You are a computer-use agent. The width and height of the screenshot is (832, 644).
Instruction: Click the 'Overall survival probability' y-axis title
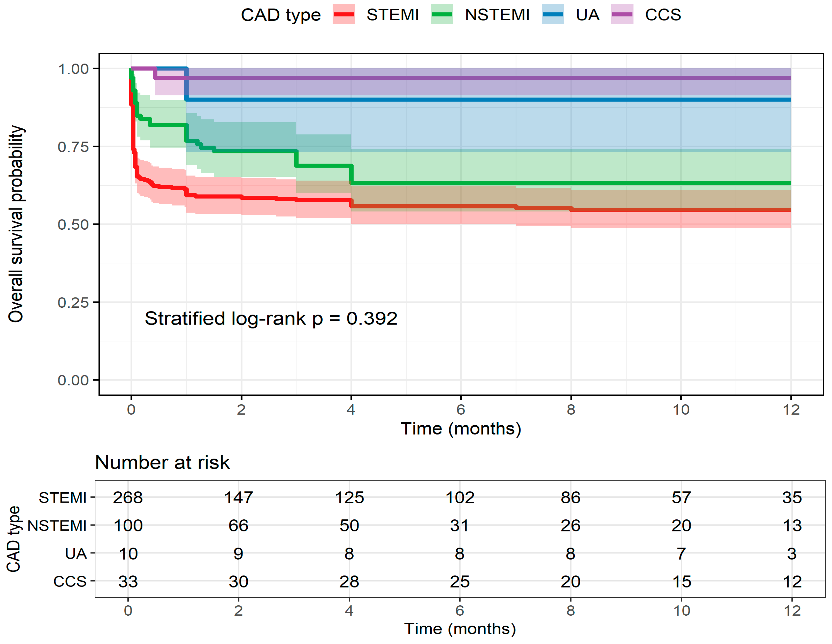coord(16,224)
